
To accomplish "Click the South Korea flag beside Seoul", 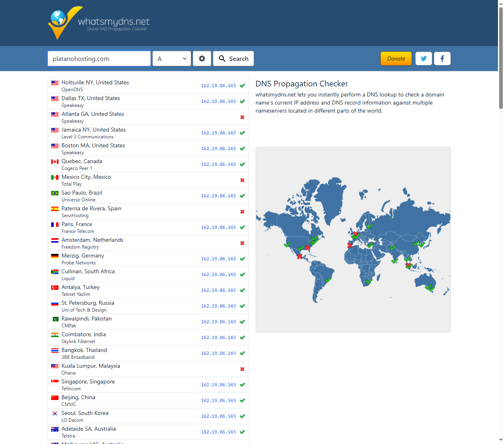I will 55,413.
